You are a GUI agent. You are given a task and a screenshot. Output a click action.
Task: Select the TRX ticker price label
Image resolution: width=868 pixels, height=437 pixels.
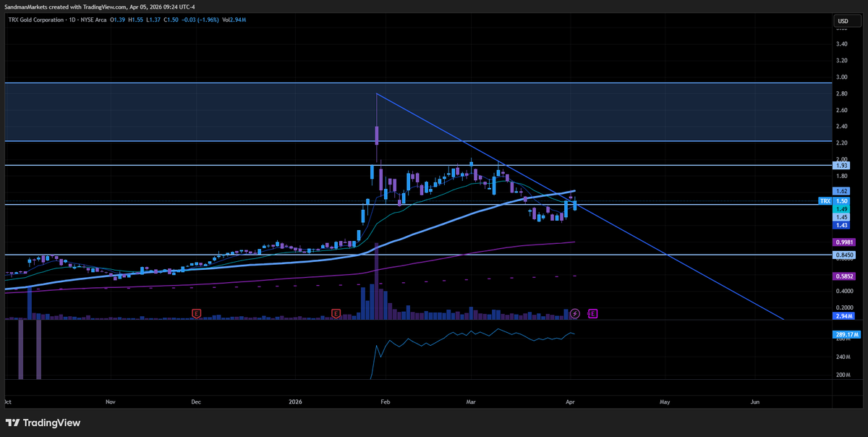[x=823, y=201]
